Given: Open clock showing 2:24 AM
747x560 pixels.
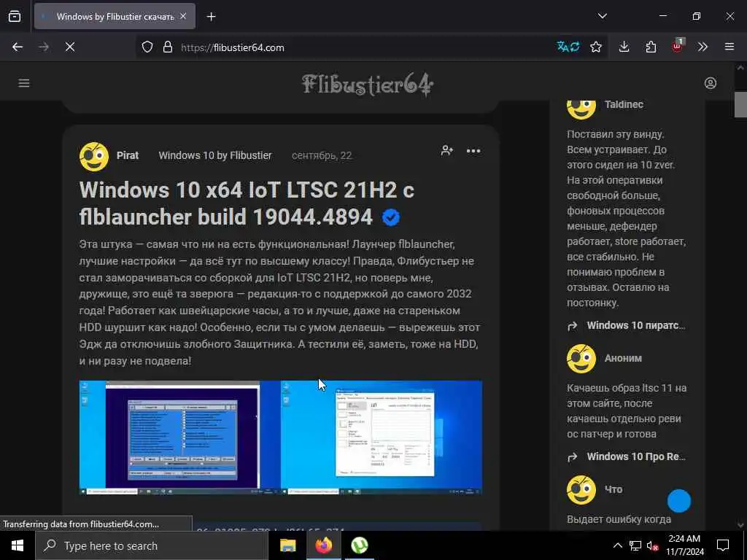Looking at the screenshot, I should (684, 545).
